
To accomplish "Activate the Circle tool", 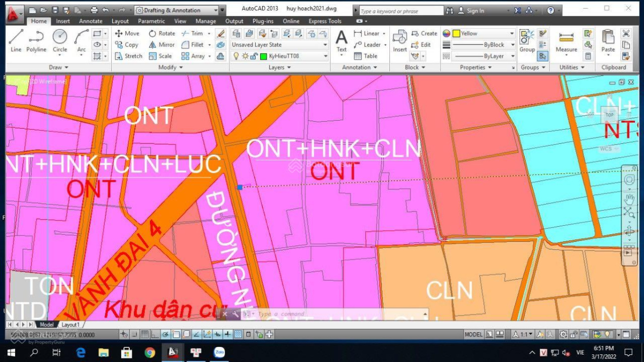I will (x=60, y=40).
